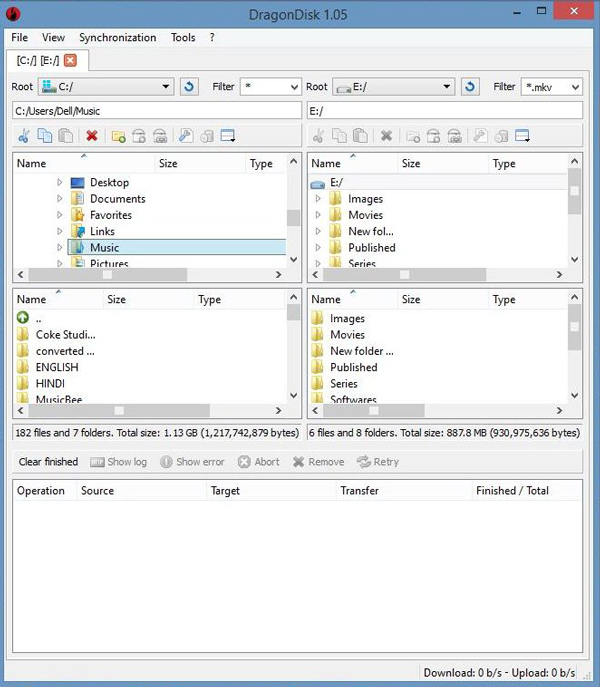Expand the Favorites tree node
The height and width of the screenshot is (687, 600).
click(x=60, y=215)
